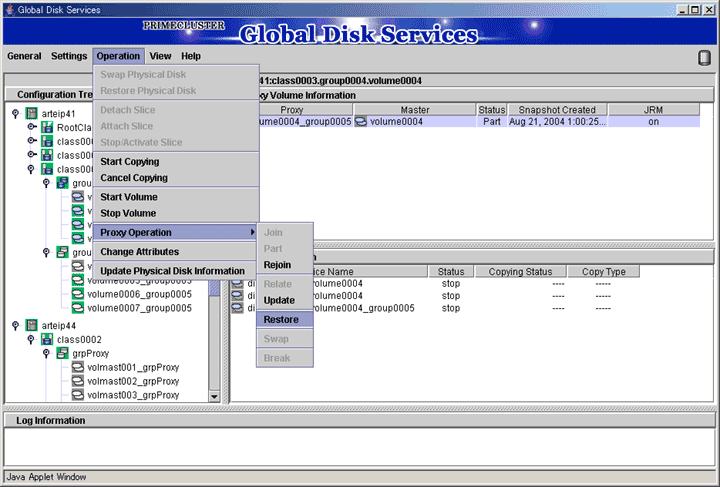Click the configuration tree scrollbar thumb

214,287
